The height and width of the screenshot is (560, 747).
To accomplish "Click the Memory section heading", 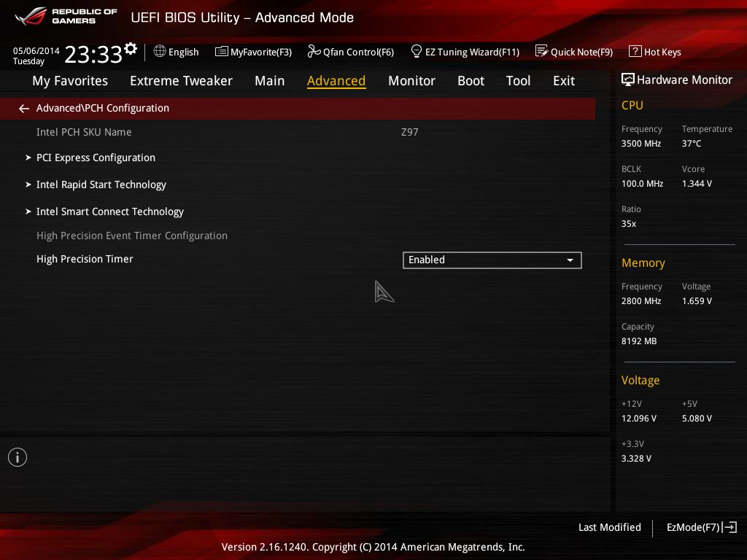I will click(x=643, y=262).
